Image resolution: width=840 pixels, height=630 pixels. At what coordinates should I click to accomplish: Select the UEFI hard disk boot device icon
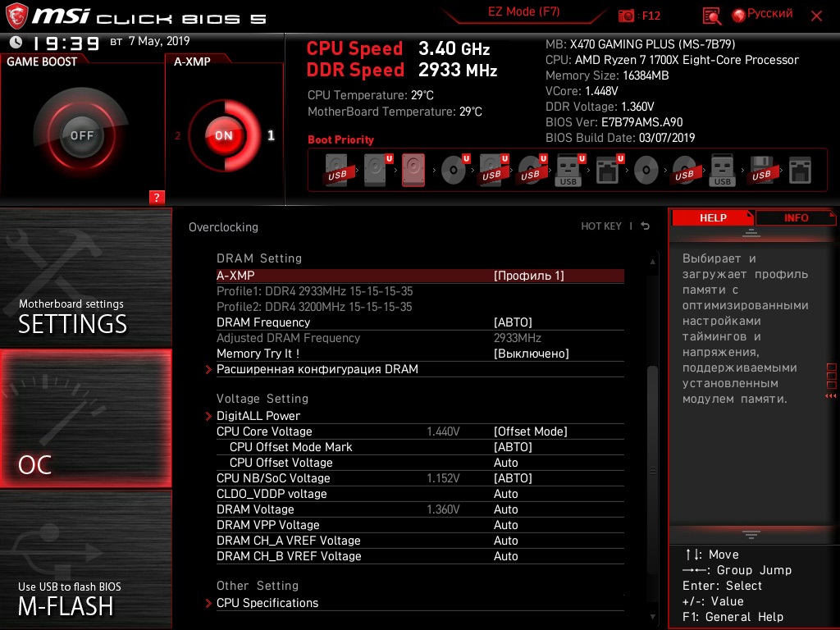click(x=377, y=171)
